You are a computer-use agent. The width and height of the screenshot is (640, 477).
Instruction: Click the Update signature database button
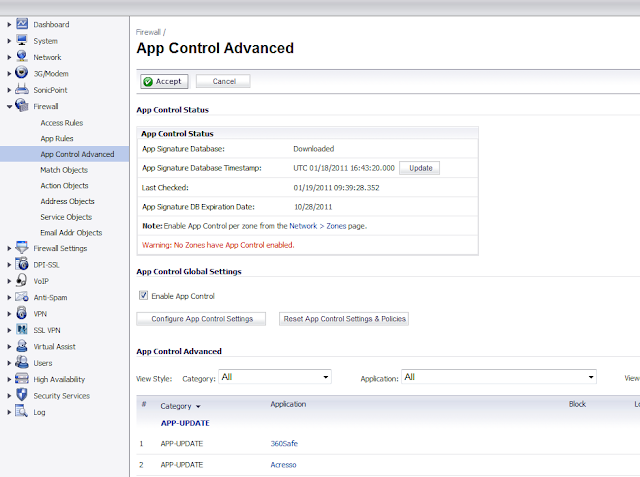pyautogui.click(x=420, y=168)
